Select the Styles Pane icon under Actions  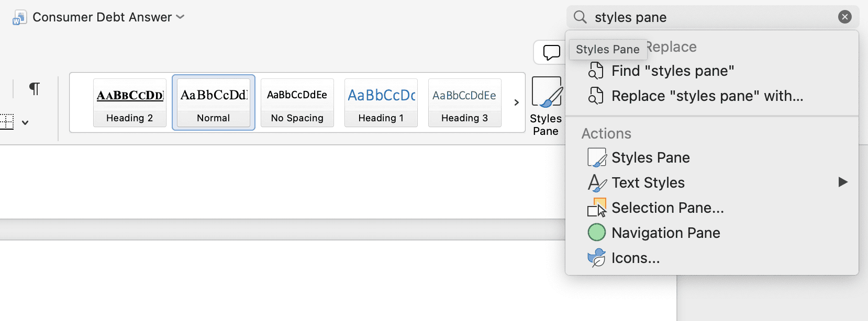click(x=597, y=157)
